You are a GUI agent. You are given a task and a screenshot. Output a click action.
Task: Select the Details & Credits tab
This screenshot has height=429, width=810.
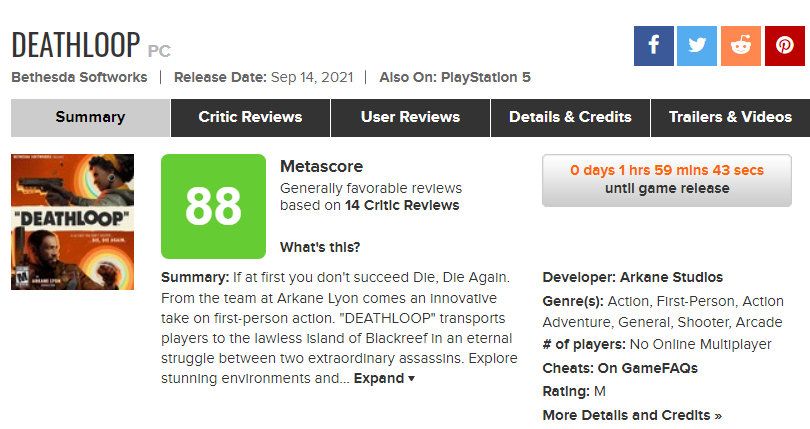tap(570, 117)
